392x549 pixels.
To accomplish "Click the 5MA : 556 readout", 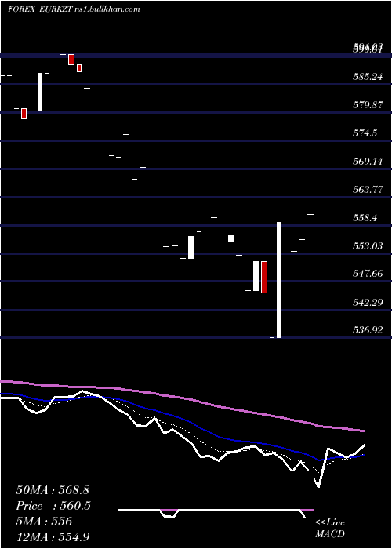I will click(x=44, y=522).
